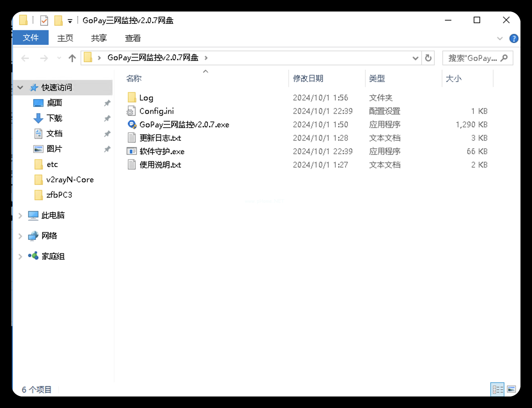Click the 网络 network icon
This screenshot has height=408, width=532.
point(33,236)
